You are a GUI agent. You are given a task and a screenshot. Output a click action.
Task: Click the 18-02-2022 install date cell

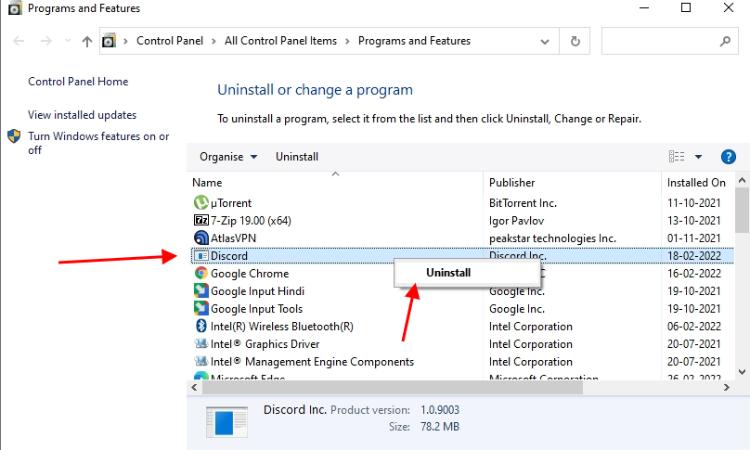[x=694, y=256]
